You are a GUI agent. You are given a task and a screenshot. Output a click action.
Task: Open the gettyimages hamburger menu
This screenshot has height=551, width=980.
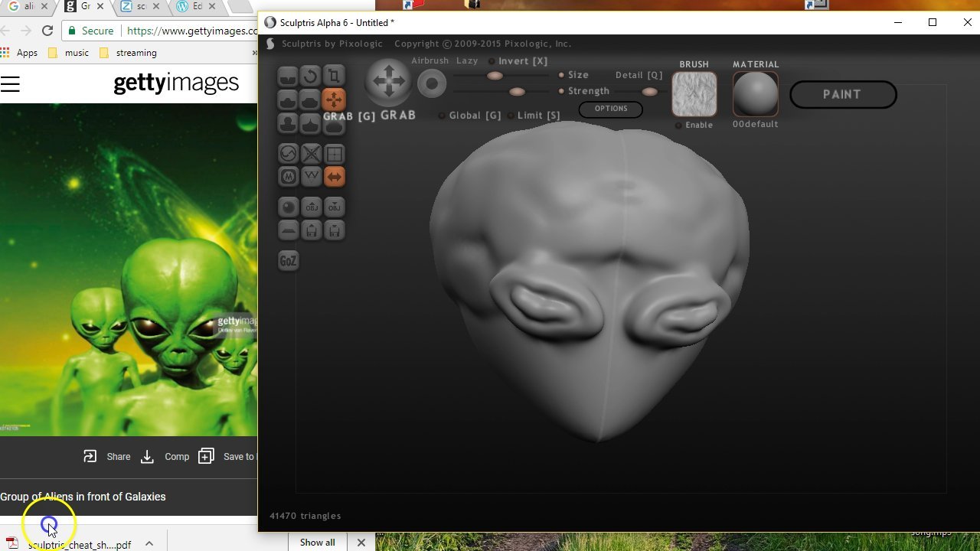click(x=11, y=84)
